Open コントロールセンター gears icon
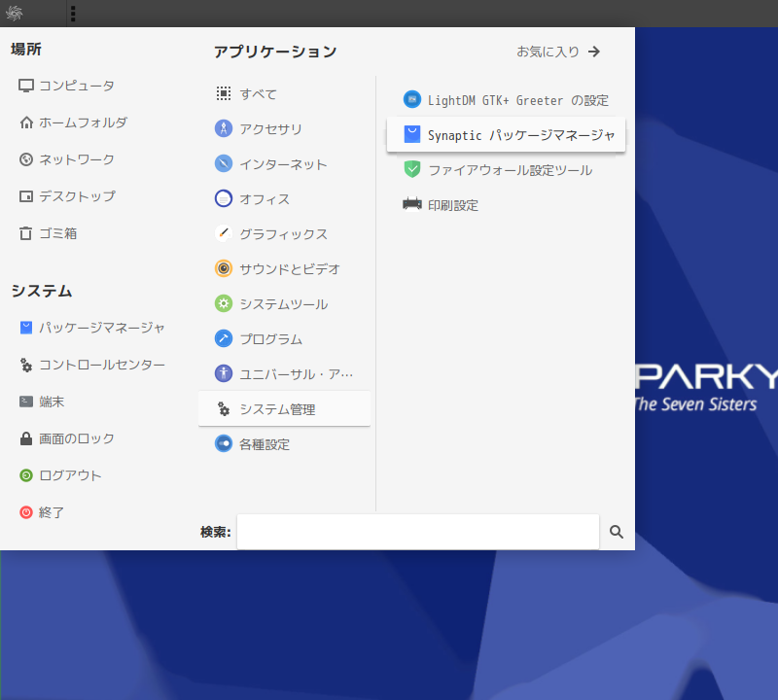 26,366
